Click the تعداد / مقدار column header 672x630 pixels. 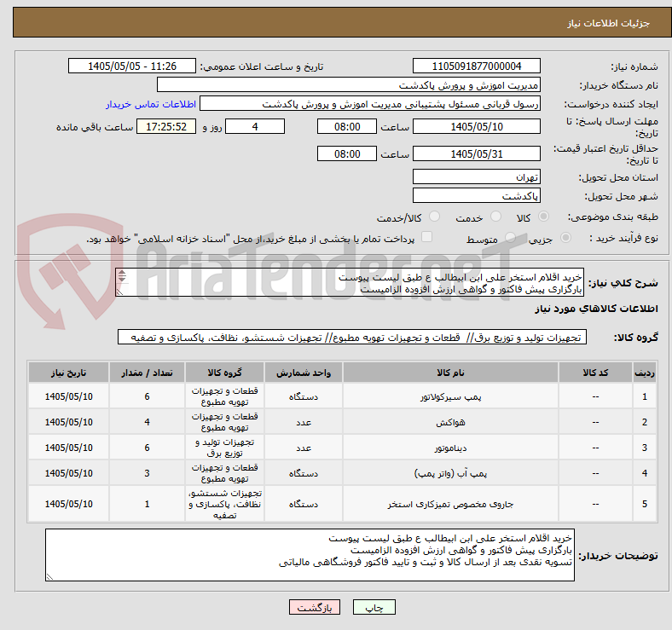147,373
